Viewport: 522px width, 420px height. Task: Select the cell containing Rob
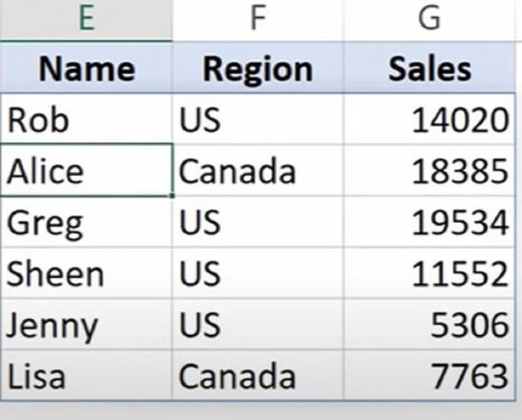(x=86, y=119)
